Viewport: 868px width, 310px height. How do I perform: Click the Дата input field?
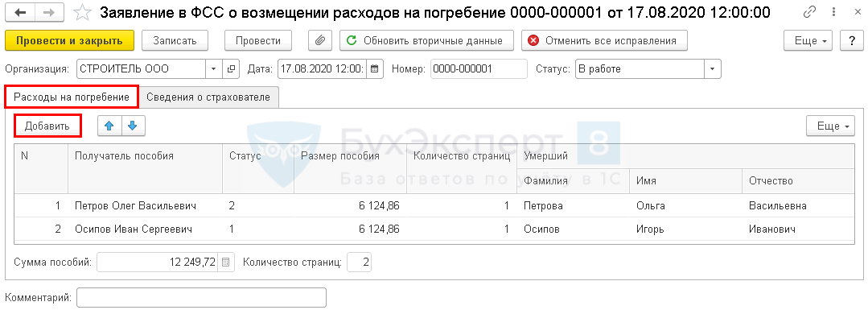[x=322, y=69]
